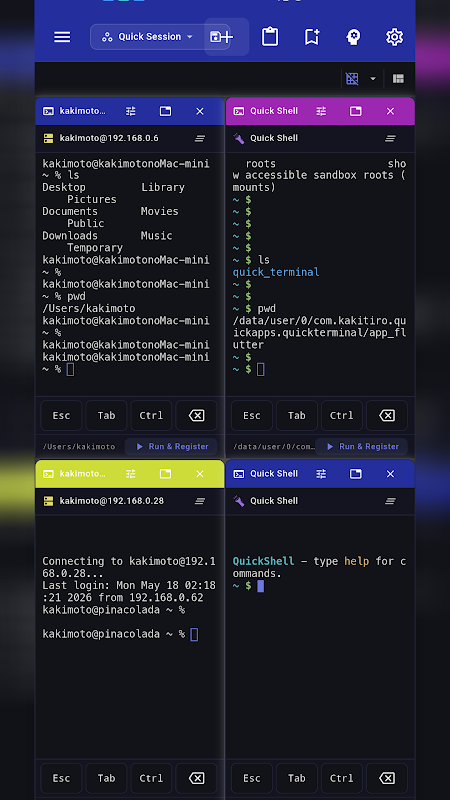Select the yellow kakimoto terminal tab title
The width and height of the screenshot is (450, 800).
[82, 474]
